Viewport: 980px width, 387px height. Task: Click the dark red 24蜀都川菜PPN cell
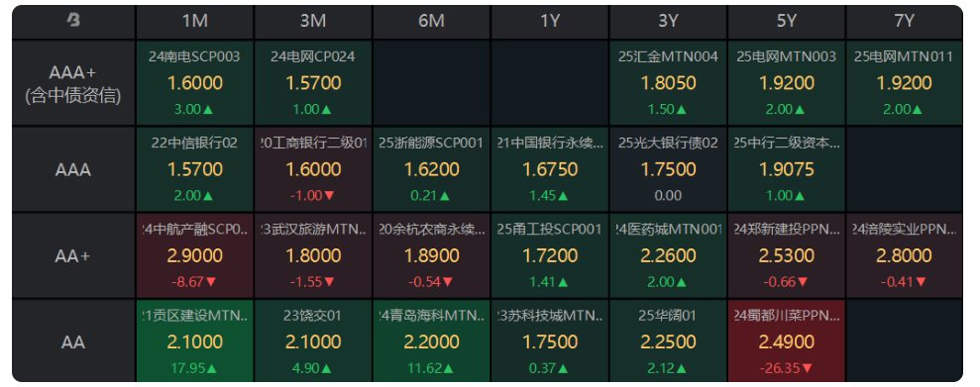click(786, 340)
